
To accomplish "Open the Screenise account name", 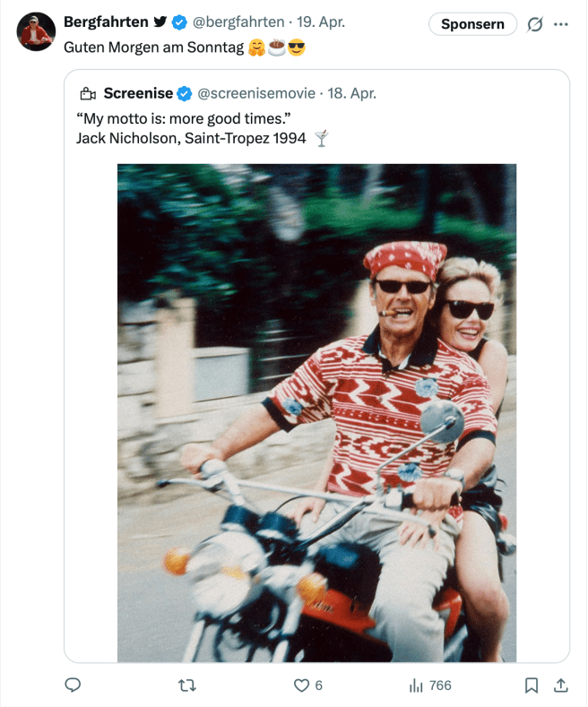I will [x=138, y=93].
